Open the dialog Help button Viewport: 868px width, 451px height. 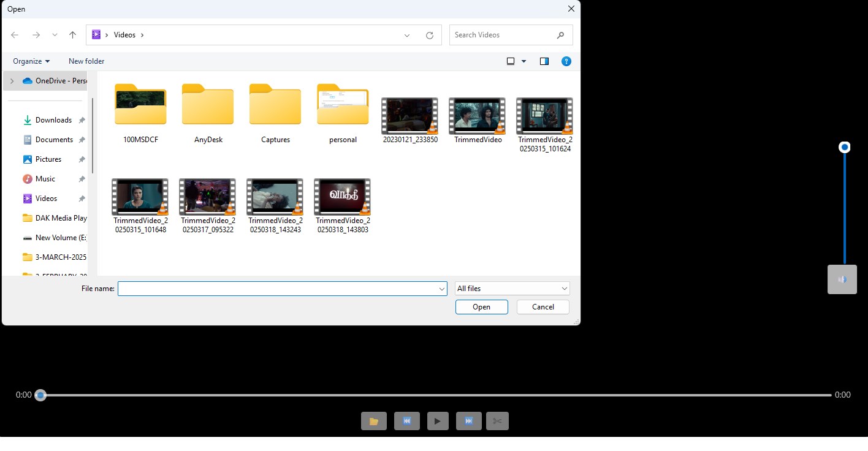[x=566, y=61]
